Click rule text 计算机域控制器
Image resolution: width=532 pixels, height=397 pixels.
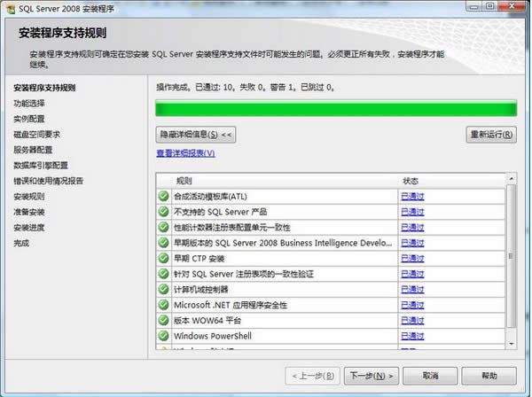(201, 290)
